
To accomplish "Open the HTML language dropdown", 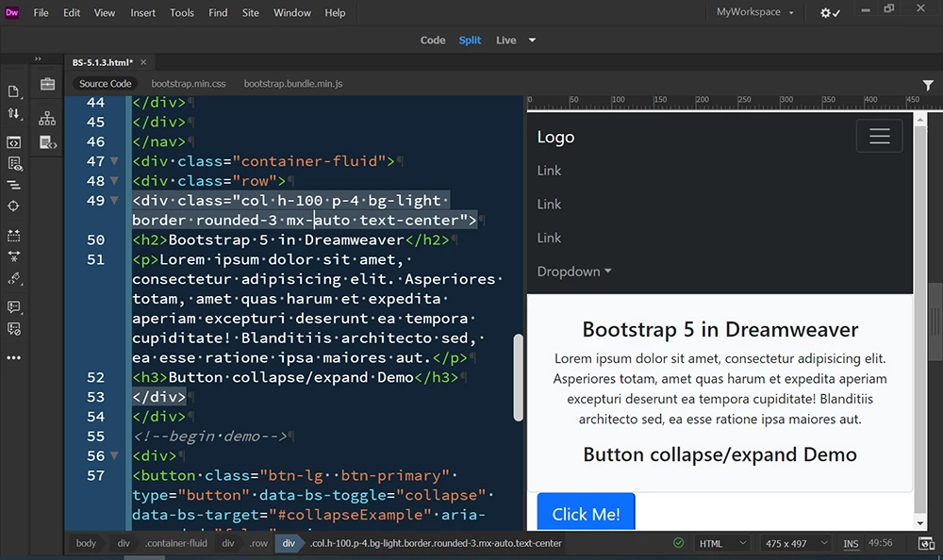I will click(722, 544).
